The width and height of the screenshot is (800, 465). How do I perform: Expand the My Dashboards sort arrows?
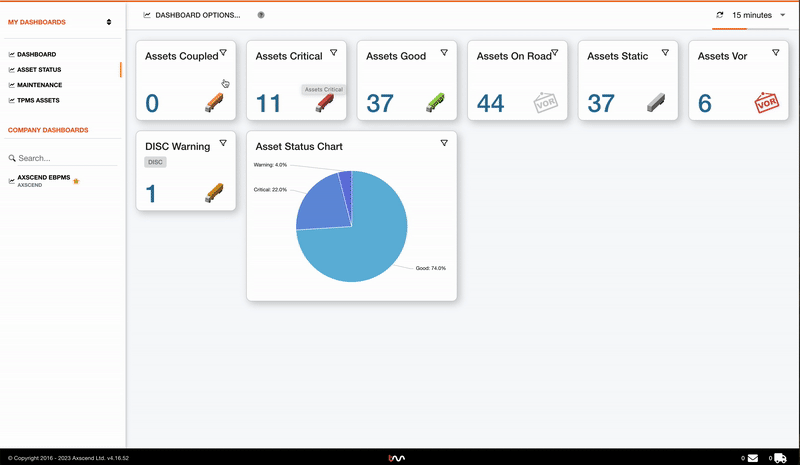coord(109,21)
